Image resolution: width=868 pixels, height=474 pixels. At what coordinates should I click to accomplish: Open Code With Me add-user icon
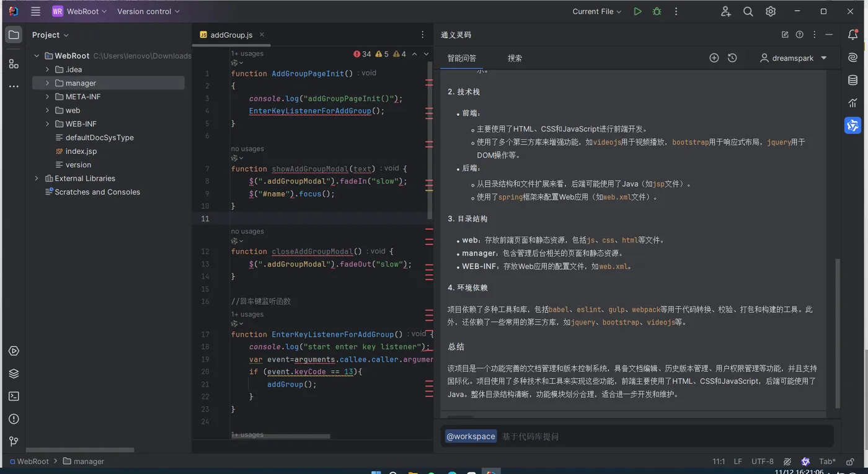coord(726,11)
